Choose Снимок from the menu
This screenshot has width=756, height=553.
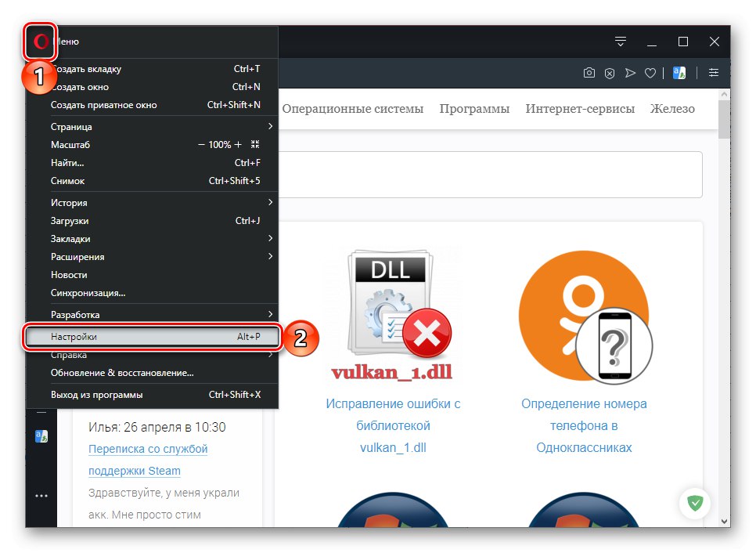pyautogui.click(x=152, y=180)
